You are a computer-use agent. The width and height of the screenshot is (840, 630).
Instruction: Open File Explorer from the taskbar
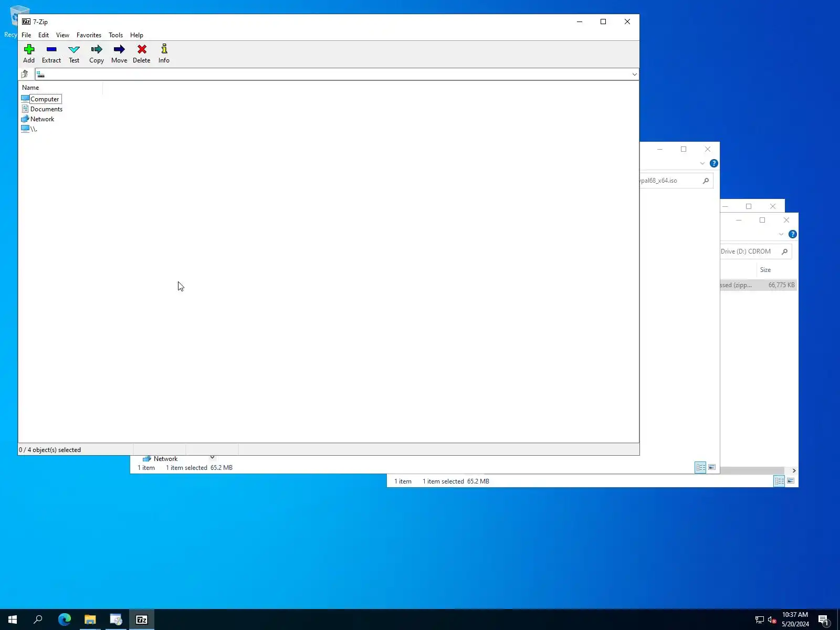click(90, 619)
